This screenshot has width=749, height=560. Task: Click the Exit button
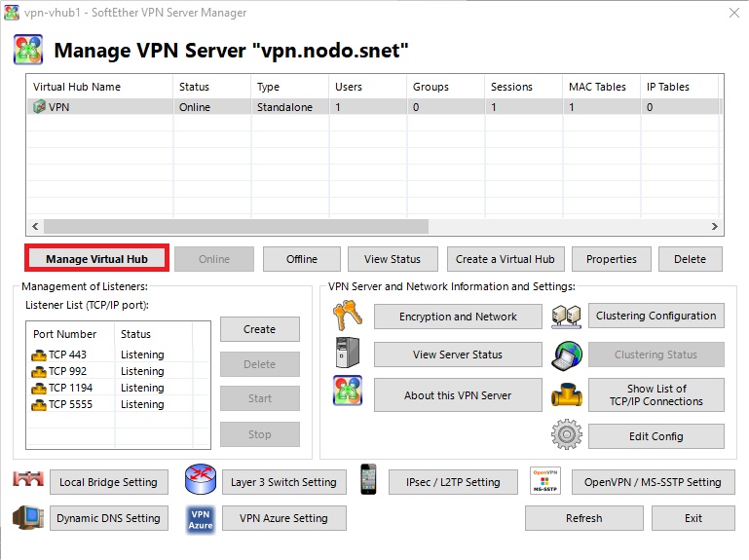(x=693, y=518)
